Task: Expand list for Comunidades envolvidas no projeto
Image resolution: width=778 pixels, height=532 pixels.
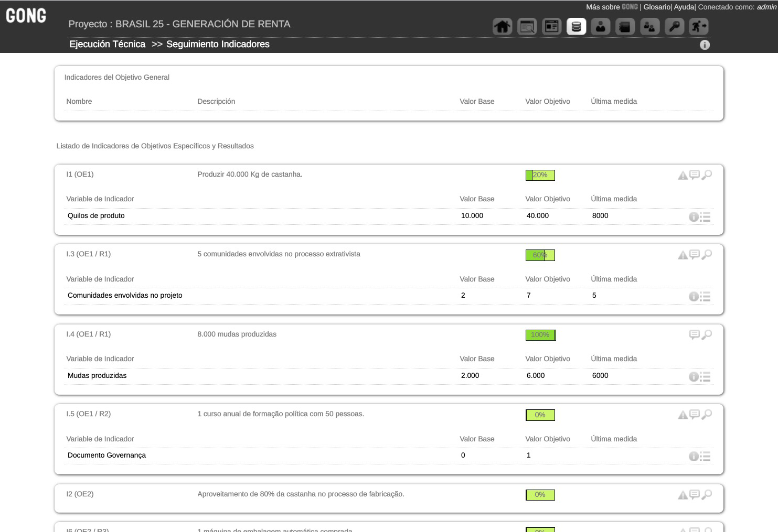Action: pos(705,297)
